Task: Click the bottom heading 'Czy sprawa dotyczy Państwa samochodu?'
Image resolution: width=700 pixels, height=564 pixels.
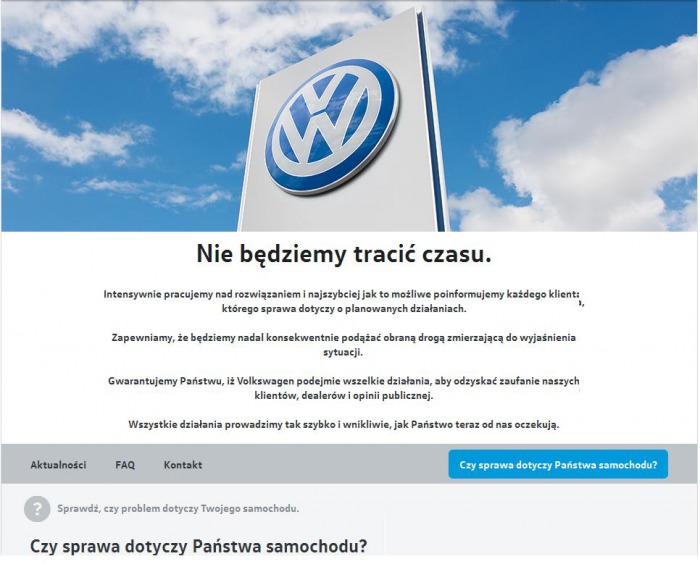Action: click(x=199, y=546)
